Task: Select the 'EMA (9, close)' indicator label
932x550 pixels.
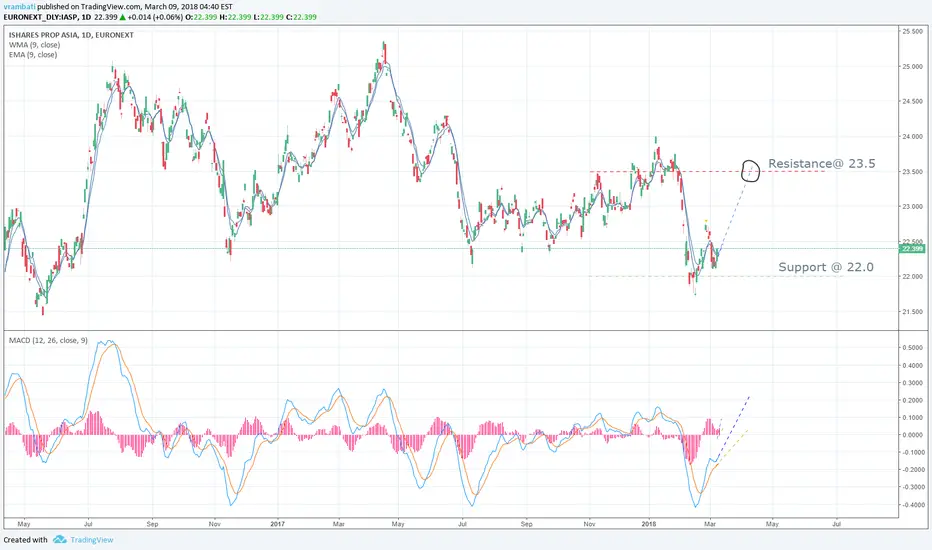Action: 33,55
